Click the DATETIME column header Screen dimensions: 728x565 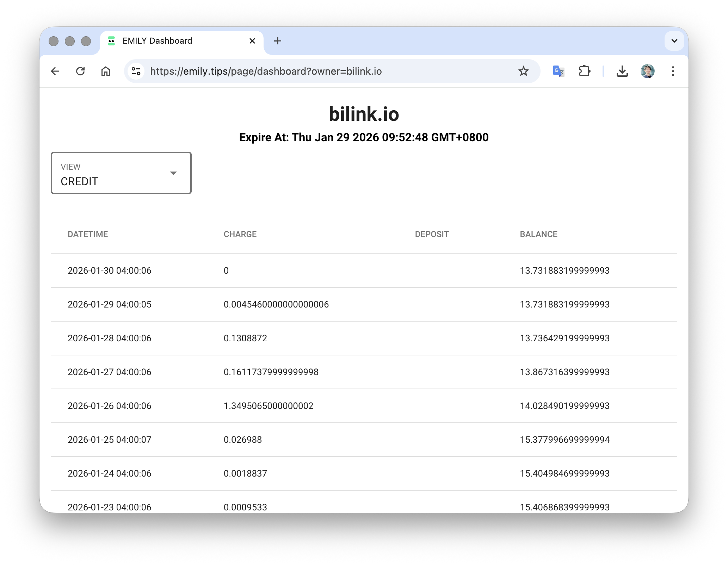click(x=88, y=234)
